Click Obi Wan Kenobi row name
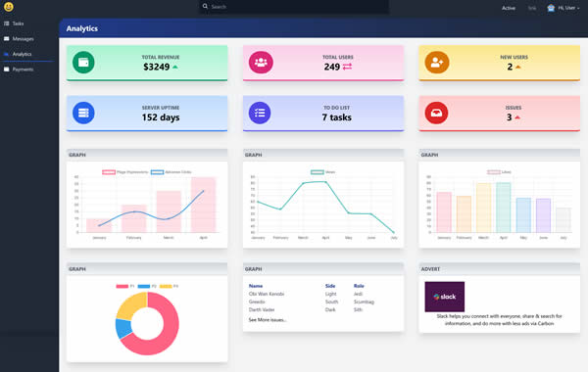588x372 pixels. click(x=267, y=294)
